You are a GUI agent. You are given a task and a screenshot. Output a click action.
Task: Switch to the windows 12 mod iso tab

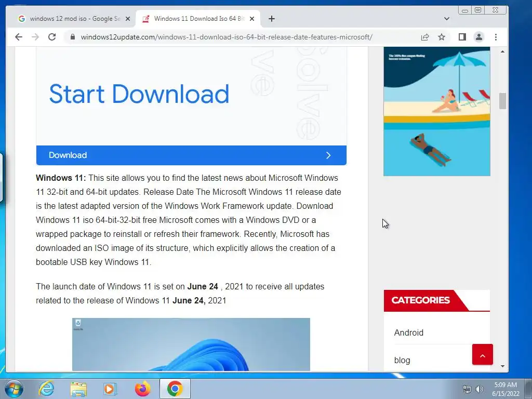coord(74,19)
